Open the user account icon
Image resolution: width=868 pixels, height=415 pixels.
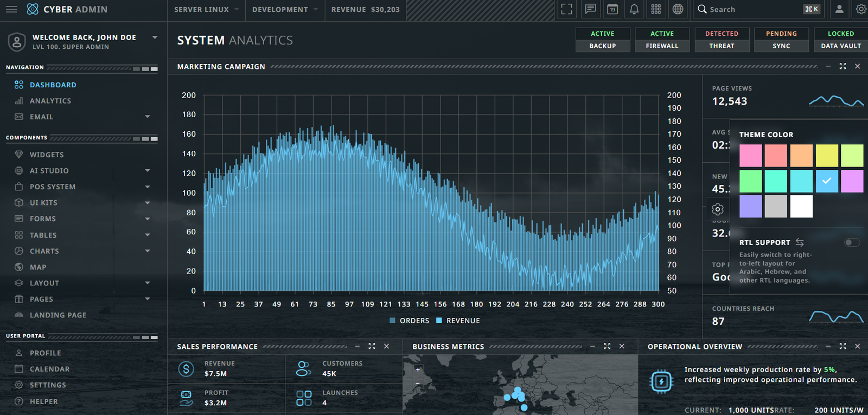839,9
